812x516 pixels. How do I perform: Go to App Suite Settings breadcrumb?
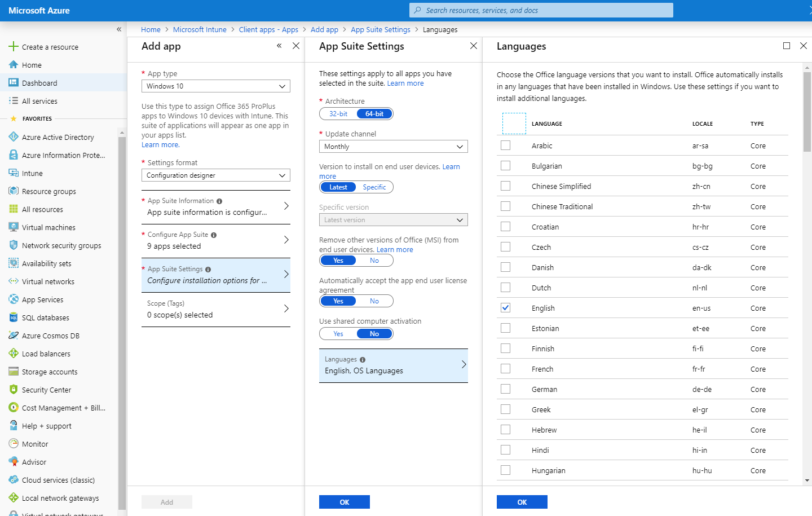[381, 29]
